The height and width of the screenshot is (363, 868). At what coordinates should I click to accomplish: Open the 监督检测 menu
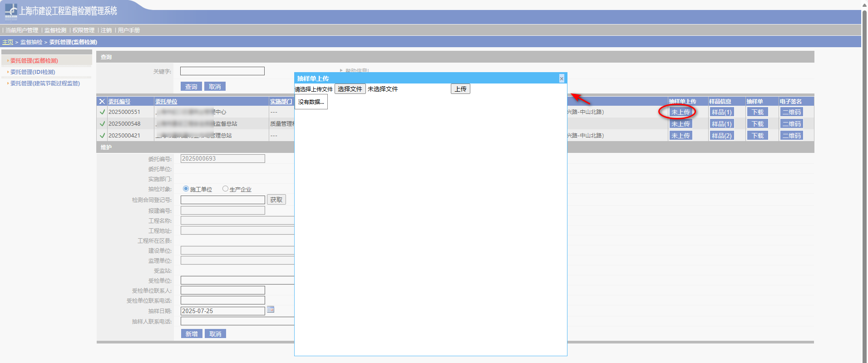[55, 30]
